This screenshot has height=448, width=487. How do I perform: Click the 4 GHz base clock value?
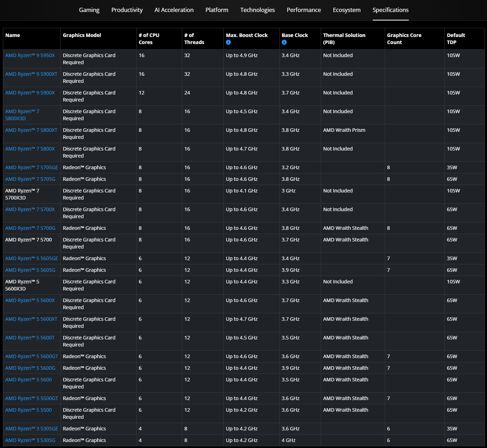pyautogui.click(x=289, y=440)
